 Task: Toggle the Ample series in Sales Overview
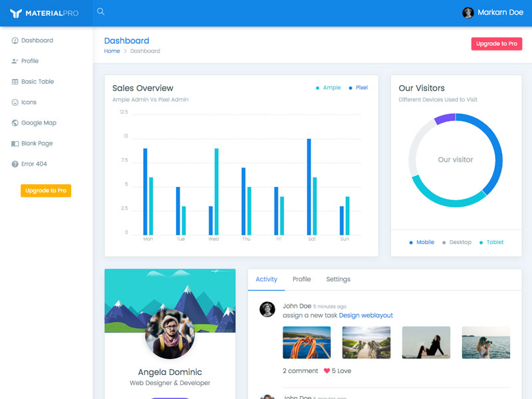click(x=331, y=86)
